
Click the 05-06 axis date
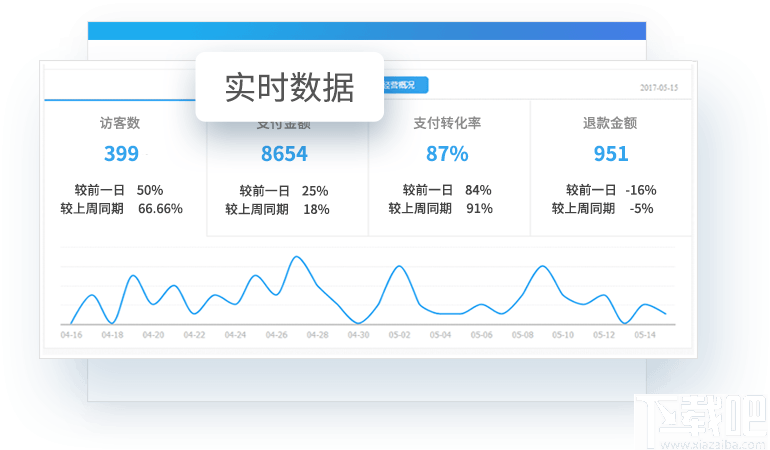coord(481,335)
